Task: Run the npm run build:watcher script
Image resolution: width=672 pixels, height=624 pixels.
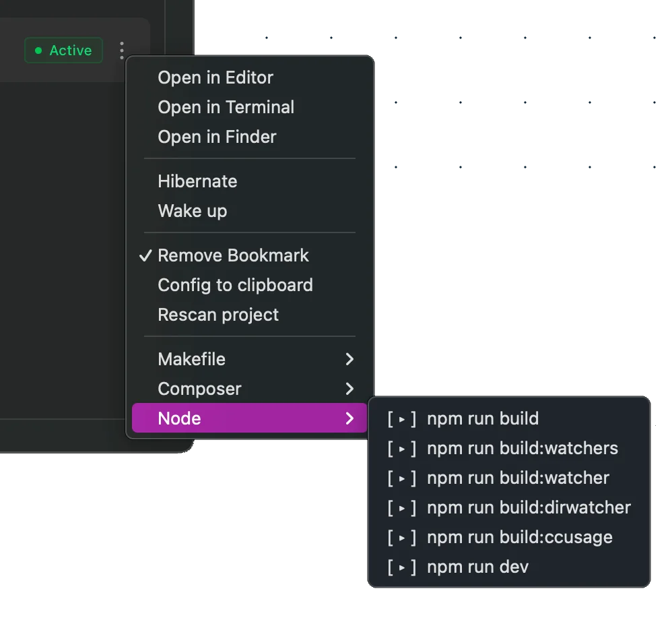Action: point(517,478)
